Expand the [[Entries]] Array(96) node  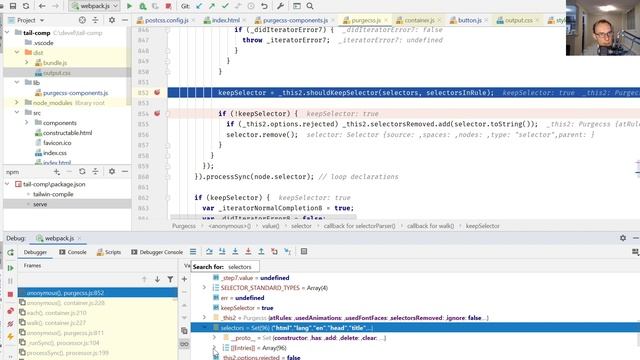[x=214, y=348]
